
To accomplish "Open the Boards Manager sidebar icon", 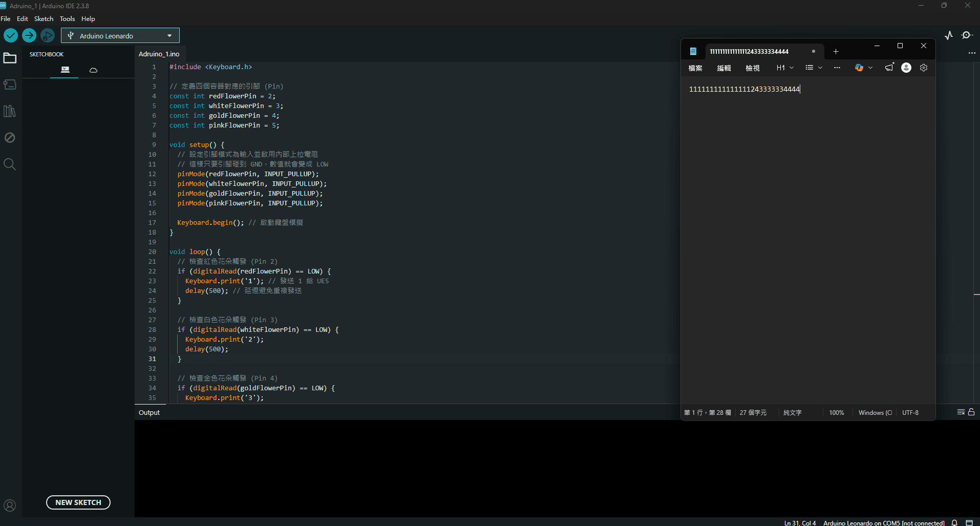I will click(x=10, y=85).
